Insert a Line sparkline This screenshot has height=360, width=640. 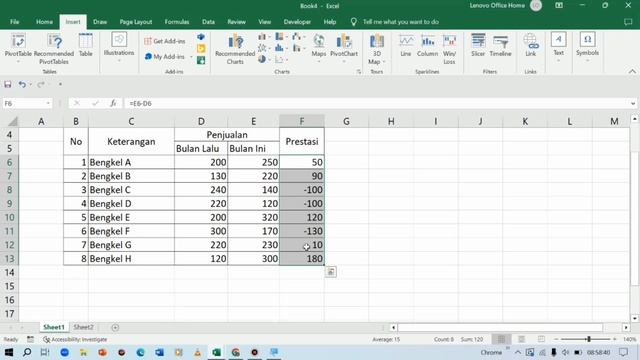coord(406,46)
